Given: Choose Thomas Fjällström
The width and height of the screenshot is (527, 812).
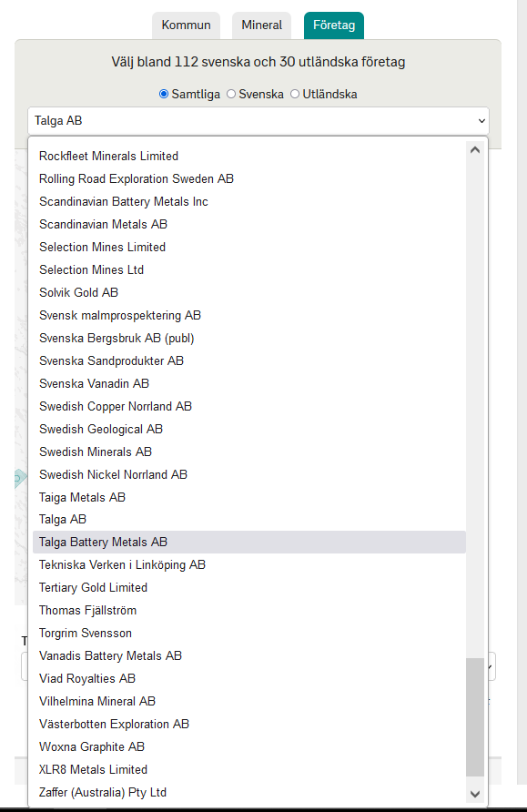Looking at the screenshot, I should pyautogui.click(x=249, y=611).
